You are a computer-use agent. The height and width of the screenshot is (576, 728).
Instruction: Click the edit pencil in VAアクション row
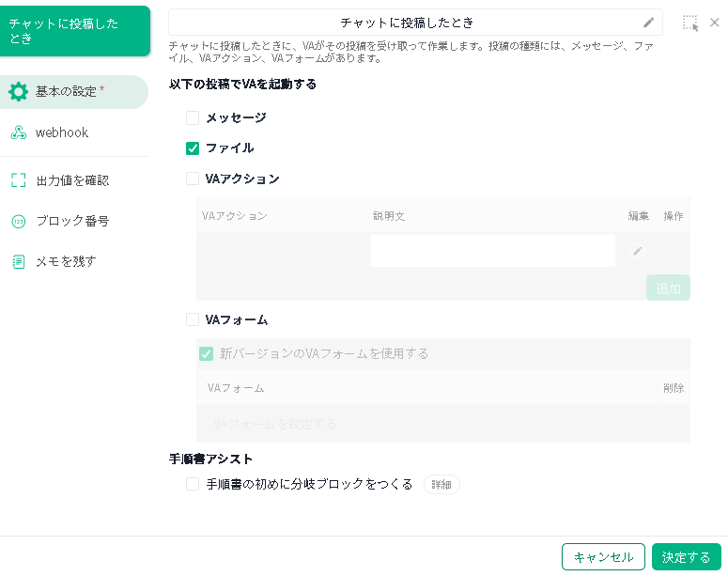638,251
